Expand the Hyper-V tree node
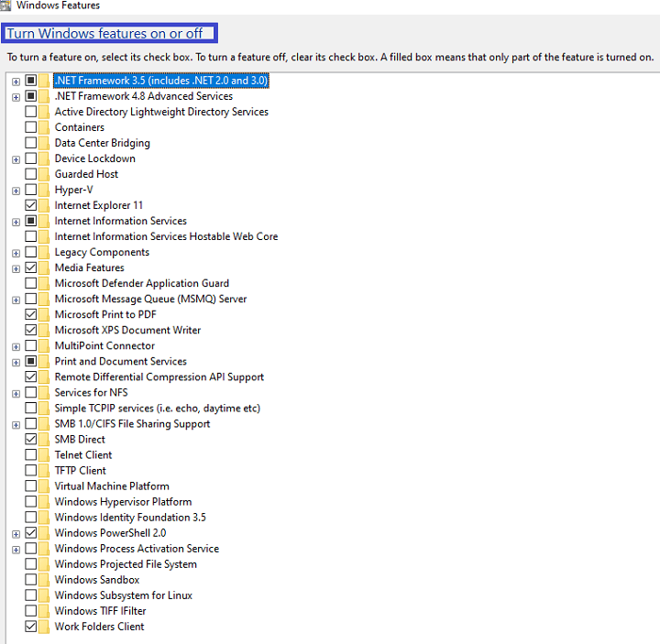660x644 pixels. tap(16, 191)
